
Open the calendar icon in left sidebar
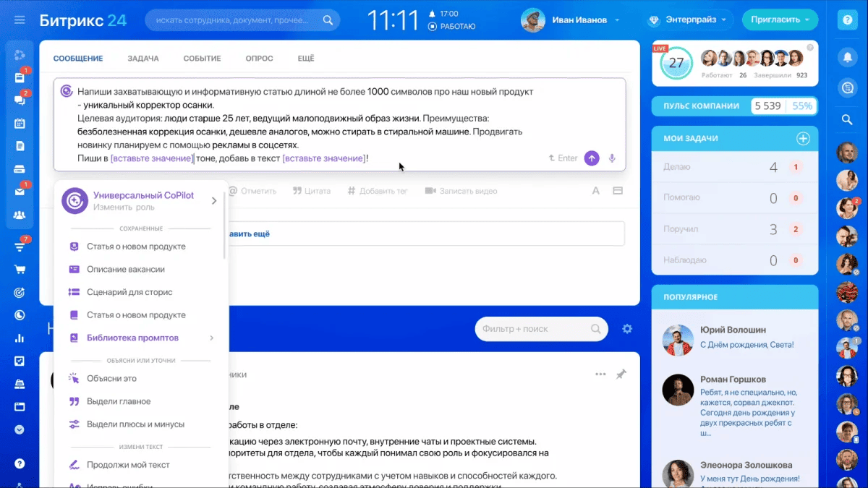(20, 123)
